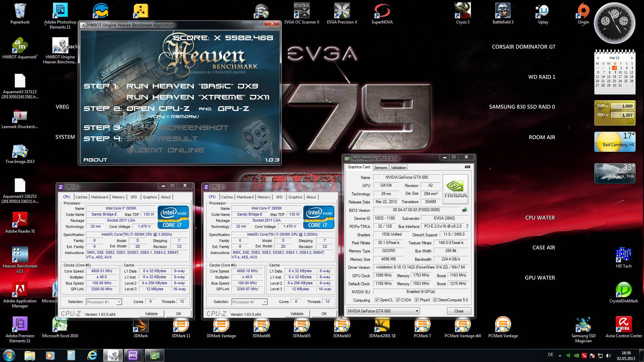
Task: Launch Microsoft Excel 2010 shortcut
Action: [x=60, y=328]
